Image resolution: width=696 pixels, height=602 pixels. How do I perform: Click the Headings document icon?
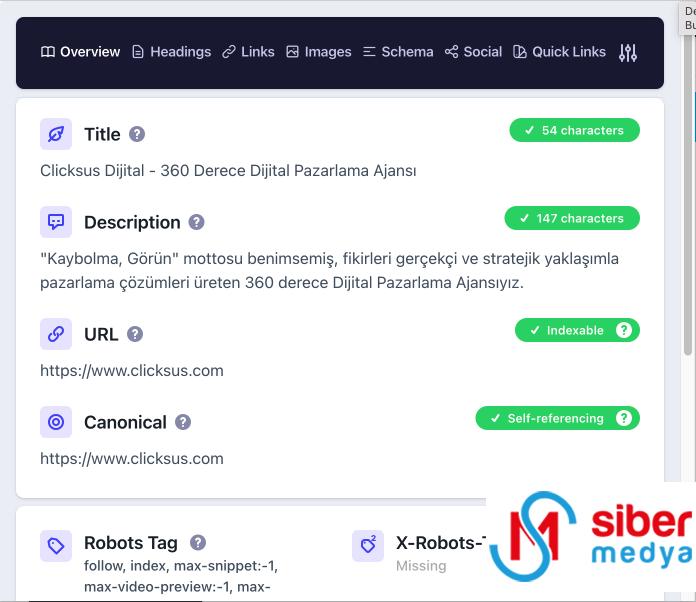(x=138, y=52)
